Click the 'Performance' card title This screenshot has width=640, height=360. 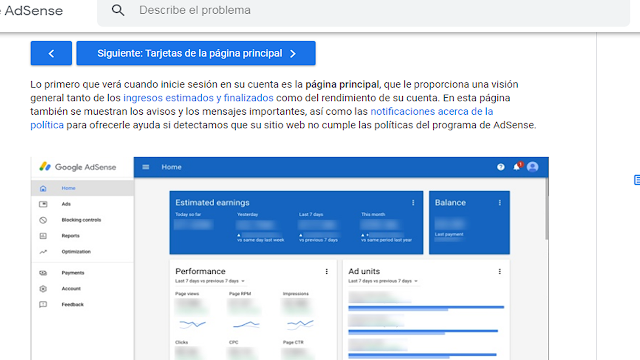(x=200, y=271)
